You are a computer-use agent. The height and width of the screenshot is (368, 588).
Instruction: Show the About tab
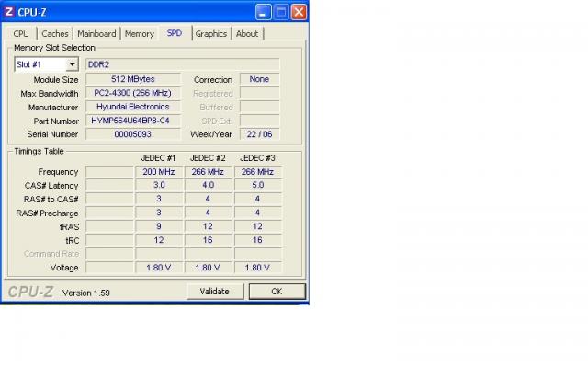(247, 34)
